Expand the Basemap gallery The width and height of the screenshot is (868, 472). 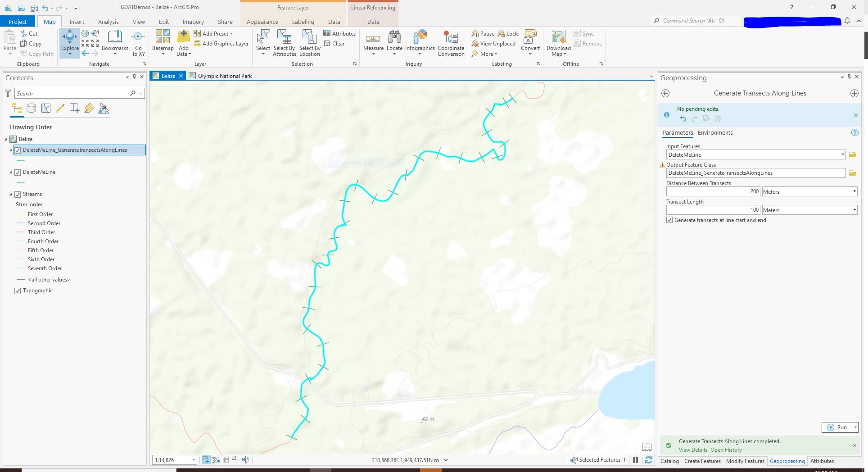(x=163, y=43)
